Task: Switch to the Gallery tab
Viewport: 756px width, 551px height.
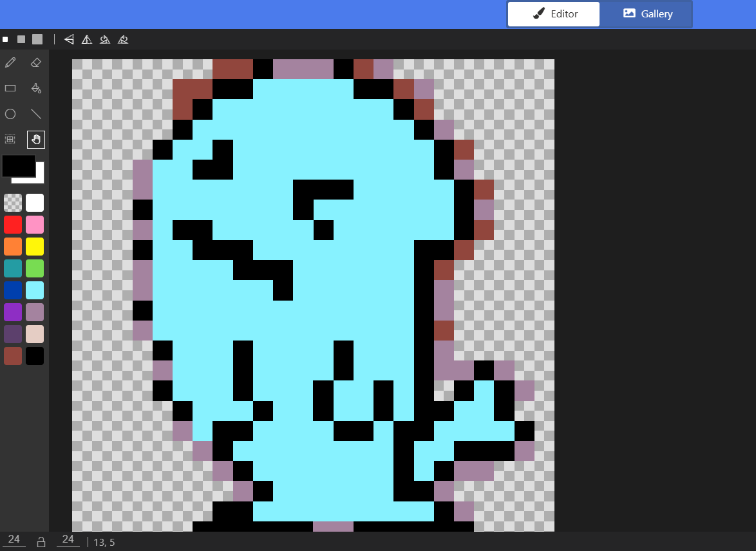Action: click(x=647, y=14)
